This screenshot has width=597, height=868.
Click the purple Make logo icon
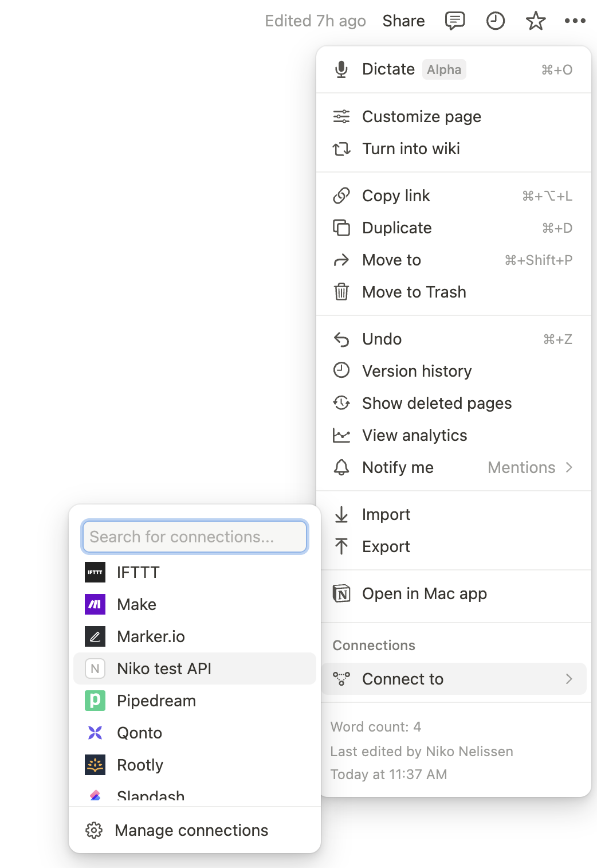(95, 604)
